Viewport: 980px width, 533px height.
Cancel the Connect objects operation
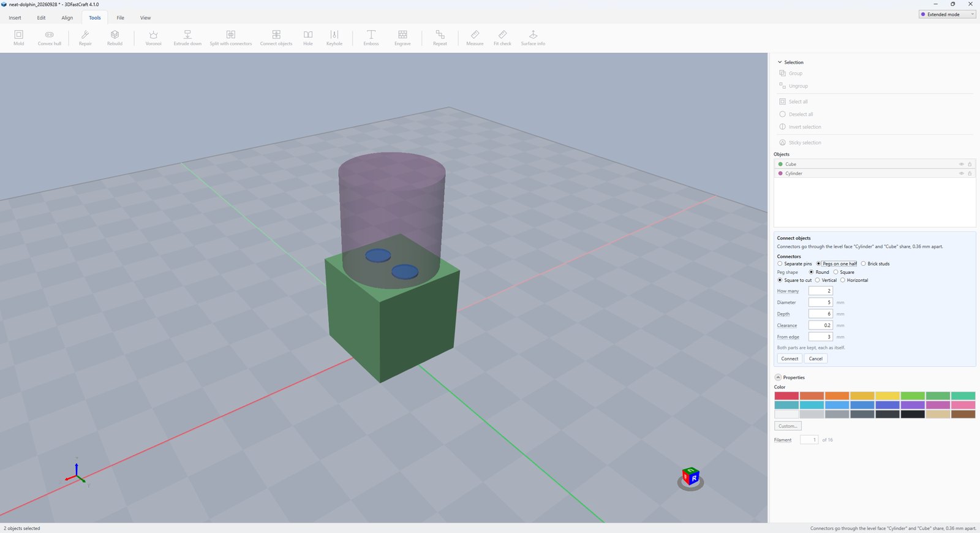coord(816,358)
